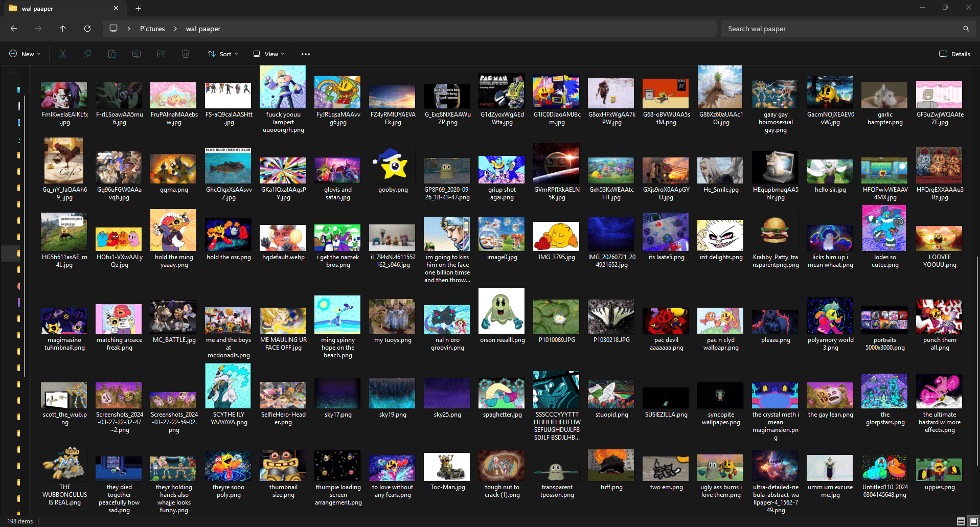Add a new File Explorer tab
This screenshot has height=527, width=980.
coord(138,8)
